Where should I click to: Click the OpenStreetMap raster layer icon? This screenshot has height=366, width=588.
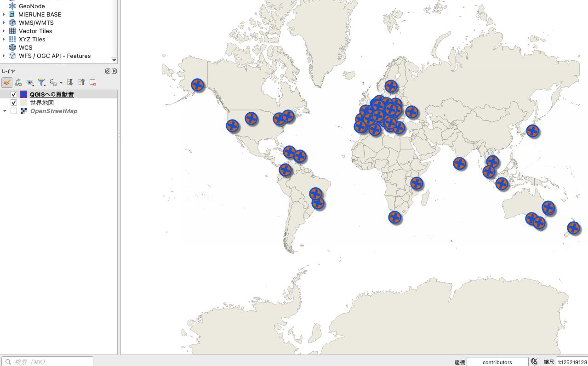23,111
